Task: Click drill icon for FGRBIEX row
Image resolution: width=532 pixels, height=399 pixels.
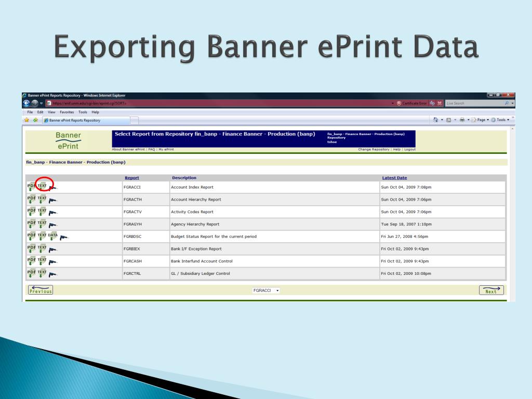Action: click(x=52, y=250)
